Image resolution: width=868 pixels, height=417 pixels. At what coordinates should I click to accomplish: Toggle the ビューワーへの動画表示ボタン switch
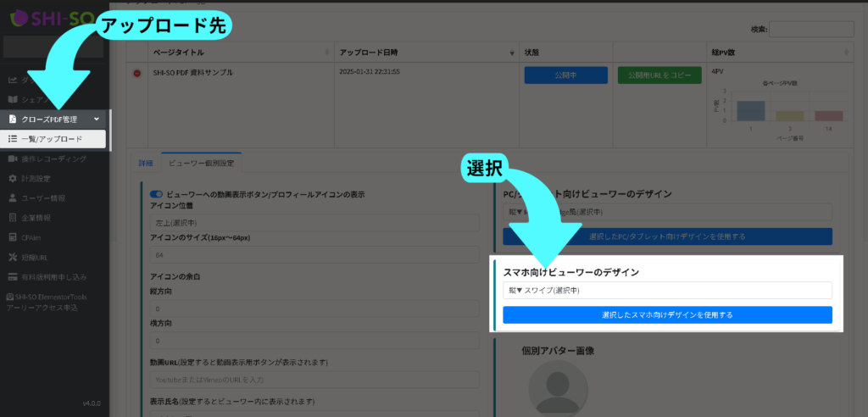tap(156, 194)
